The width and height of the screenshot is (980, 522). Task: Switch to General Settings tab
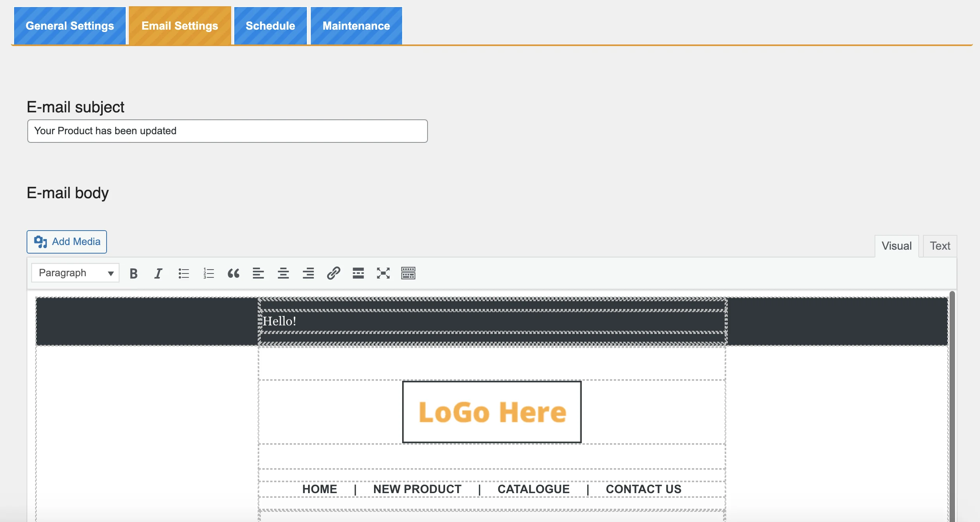click(x=70, y=26)
